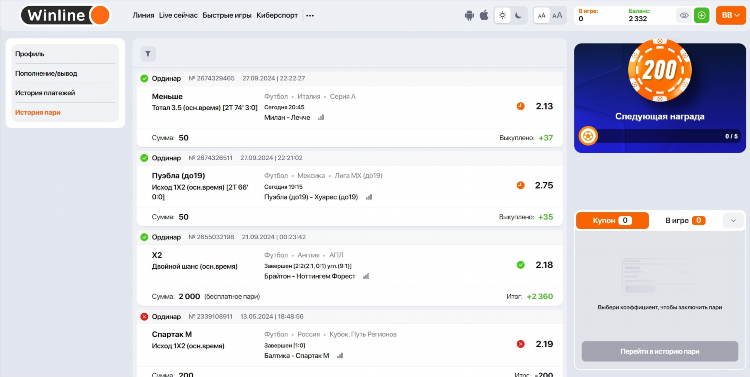The image size is (750, 377).
Task: Click red loss icon beside odds 2.19
Action: click(x=520, y=344)
